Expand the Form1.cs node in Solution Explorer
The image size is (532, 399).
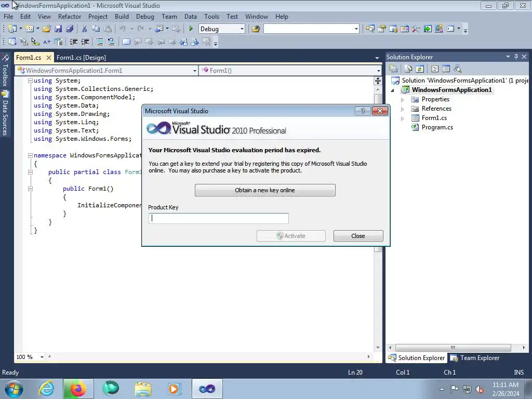coord(403,118)
